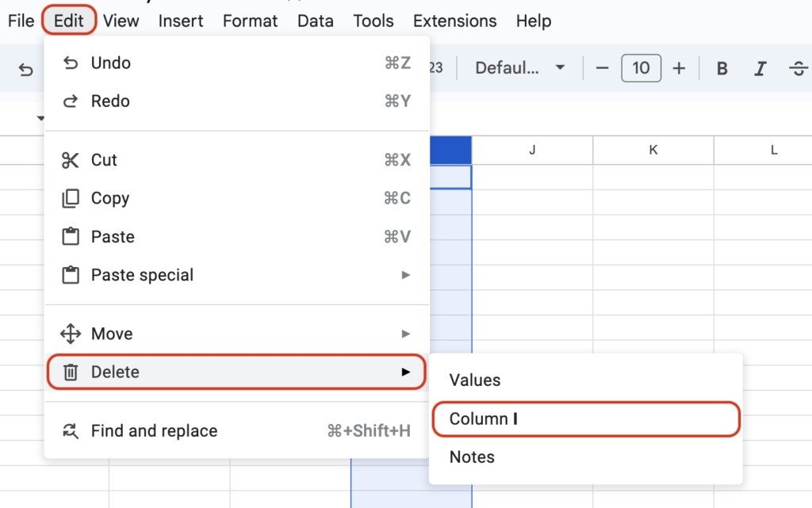Expand the Move submenu arrow
Screen dimensions: 812x508
(406, 334)
